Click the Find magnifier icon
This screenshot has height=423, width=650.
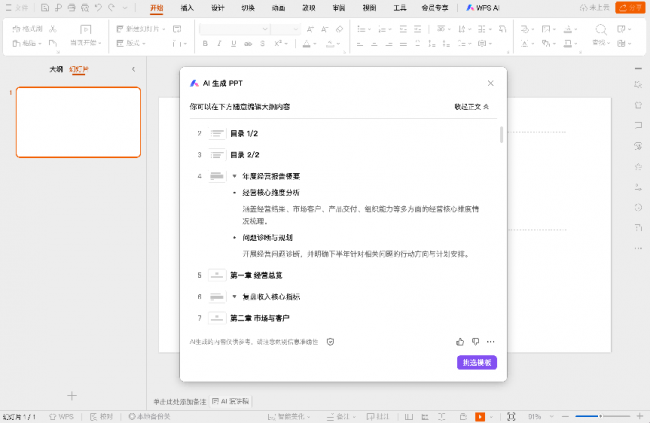pos(601,29)
